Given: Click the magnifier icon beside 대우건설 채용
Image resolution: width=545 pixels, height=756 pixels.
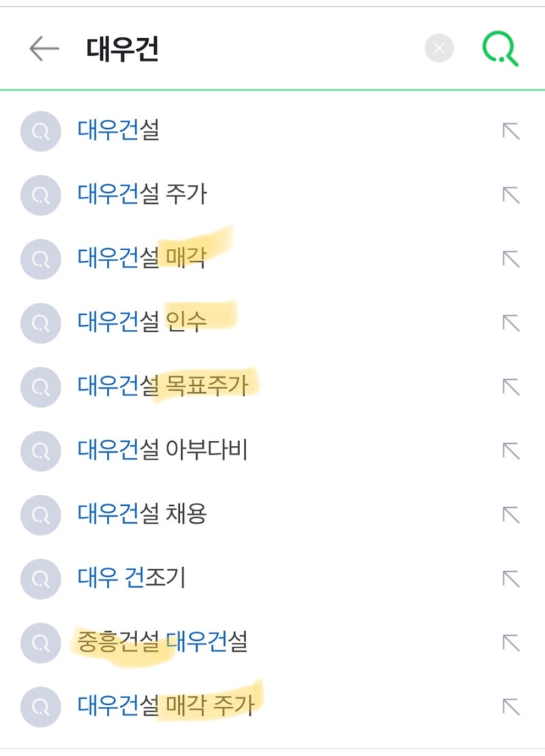Looking at the screenshot, I should click(40, 515).
